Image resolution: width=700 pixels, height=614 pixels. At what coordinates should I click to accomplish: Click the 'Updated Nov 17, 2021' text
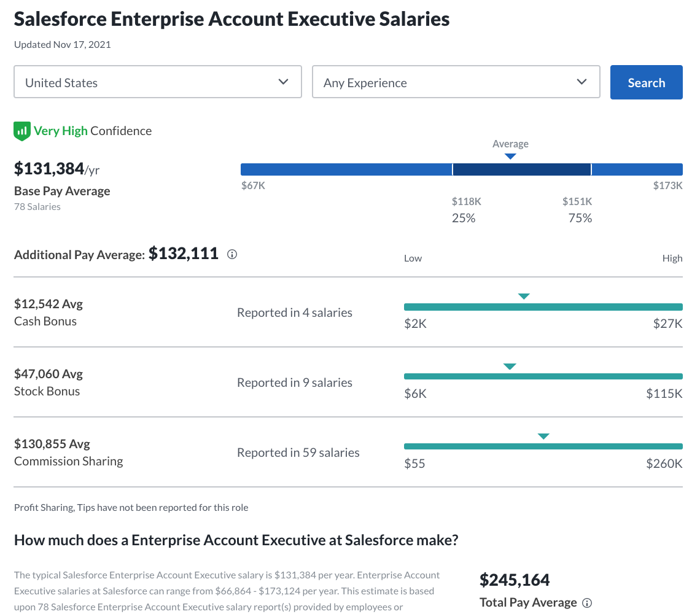[x=63, y=45]
